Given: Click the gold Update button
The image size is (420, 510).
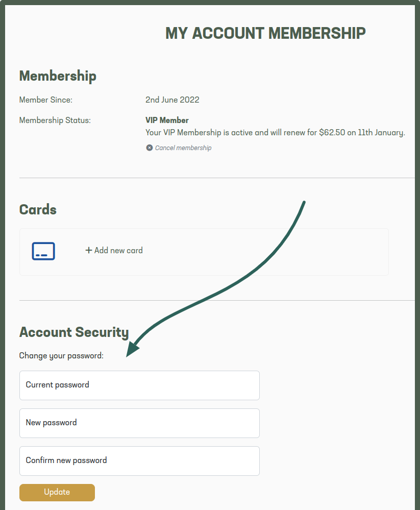Looking at the screenshot, I should [x=57, y=493].
